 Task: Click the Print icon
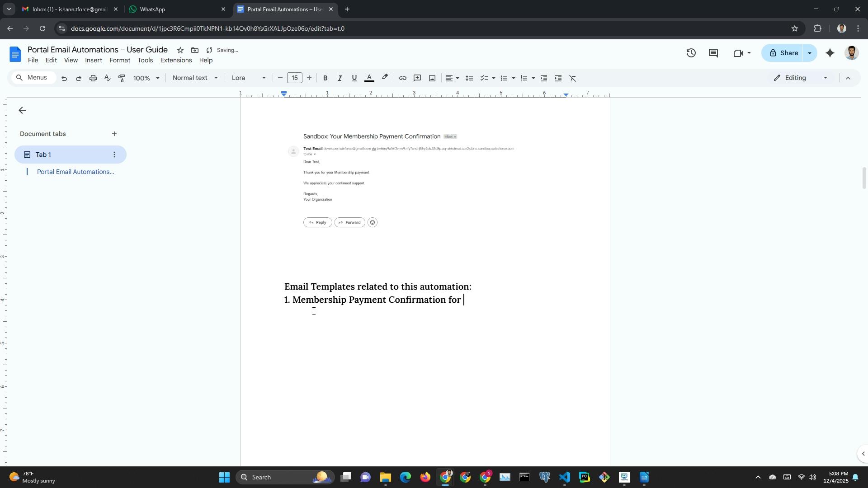(x=93, y=78)
